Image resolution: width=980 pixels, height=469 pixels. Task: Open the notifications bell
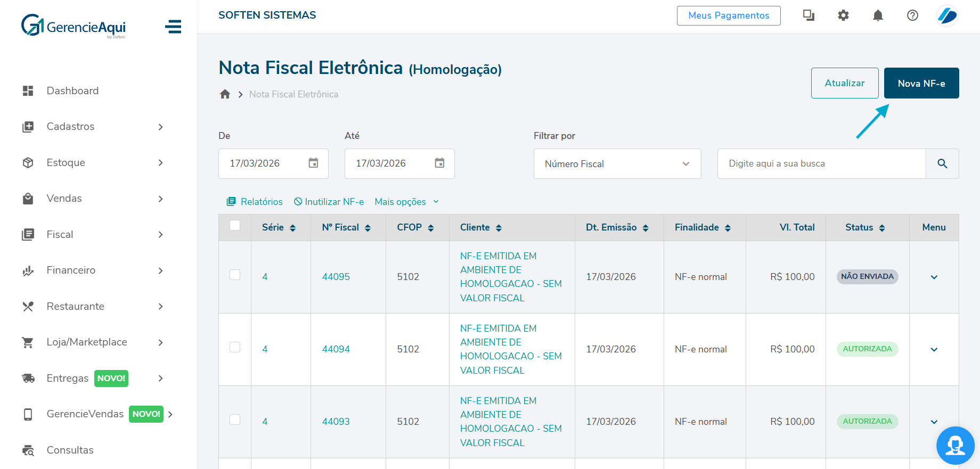(878, 15)
